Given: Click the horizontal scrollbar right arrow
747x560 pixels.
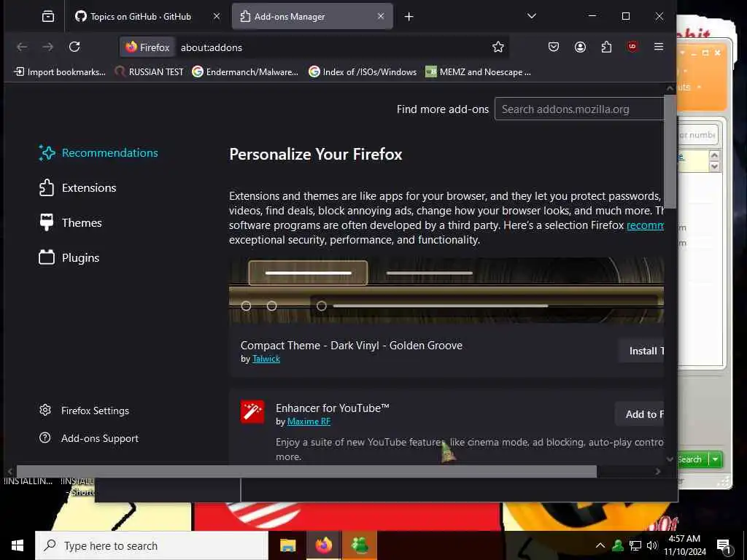Looking at the screenshot, I should pos(658,472).
